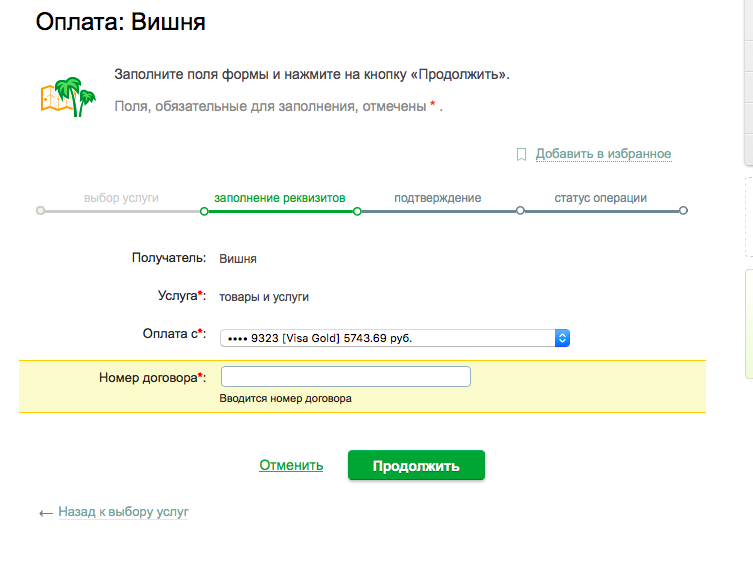Select the заполнение реквизитов step label
The image size is (753, 577).
[280, 198]
